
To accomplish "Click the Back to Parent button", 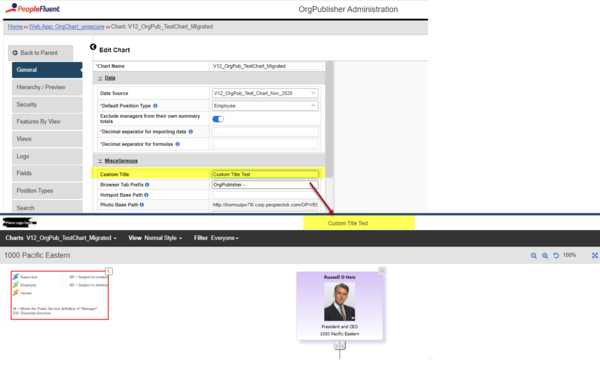I will [40, 53].
